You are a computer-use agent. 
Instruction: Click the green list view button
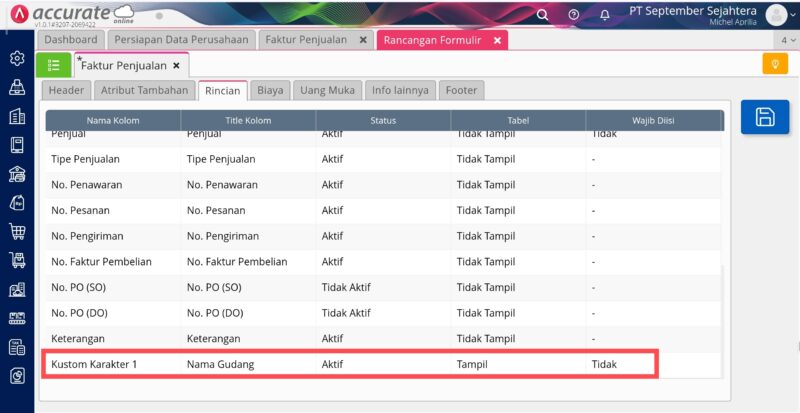click(53, 65)
